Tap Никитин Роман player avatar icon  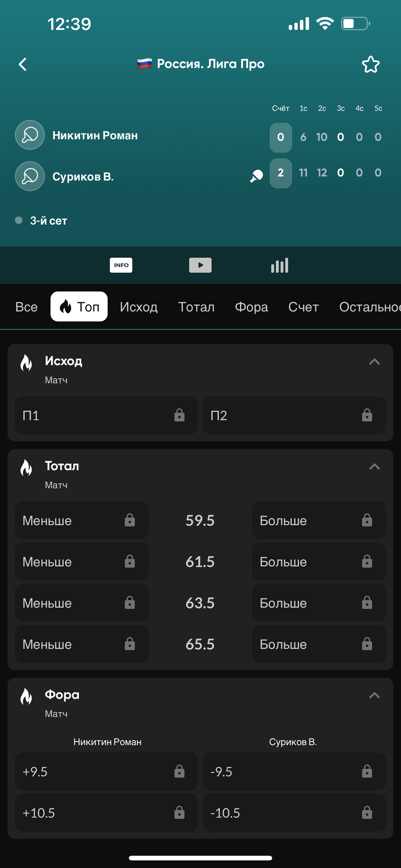[x=30, y=135]
